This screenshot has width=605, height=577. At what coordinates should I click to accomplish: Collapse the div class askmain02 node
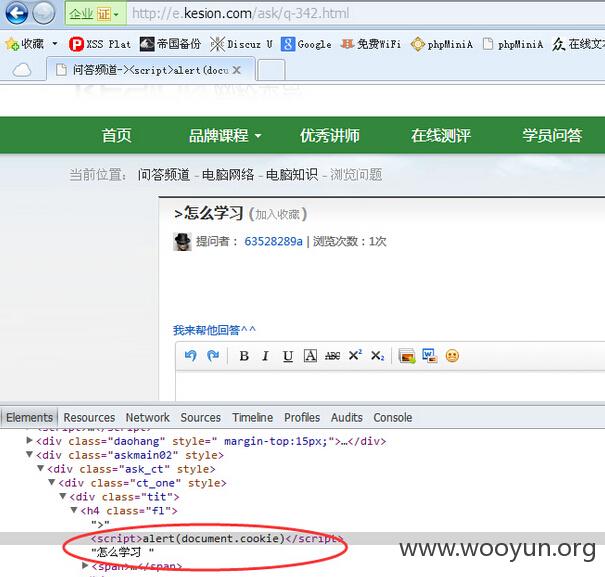pyautogui.click(x=29, y=454)
